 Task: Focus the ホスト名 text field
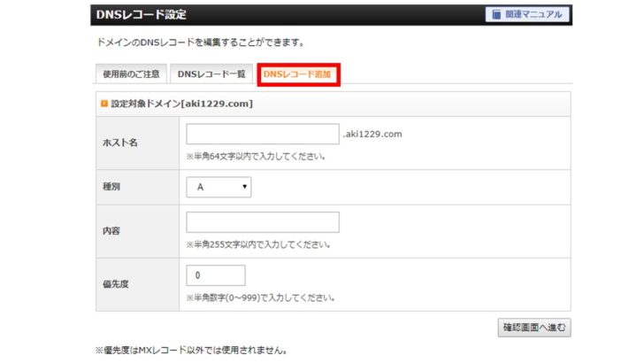[263, 134]
